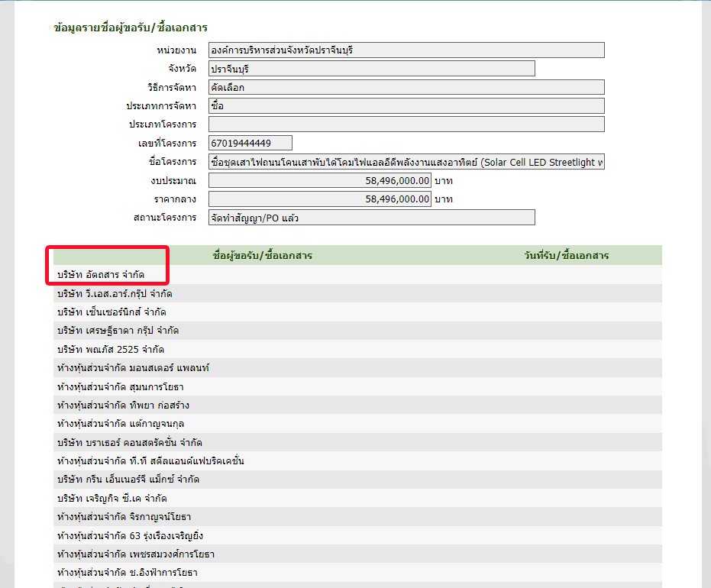Select the สถานะโครงการ field
This screenshot has width=711, height=588.
(x=371, y=218)
